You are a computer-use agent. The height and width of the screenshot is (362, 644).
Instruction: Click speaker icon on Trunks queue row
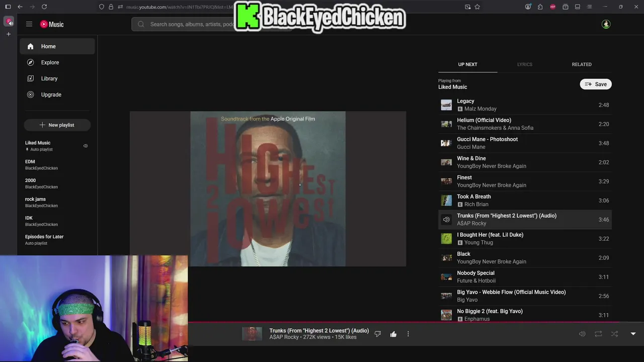(446, 219)
